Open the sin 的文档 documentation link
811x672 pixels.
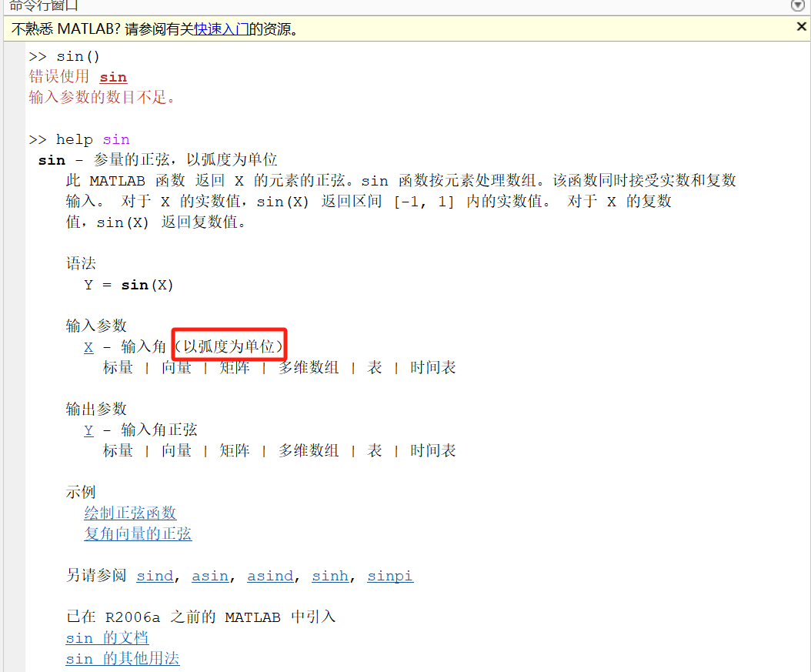107,638
